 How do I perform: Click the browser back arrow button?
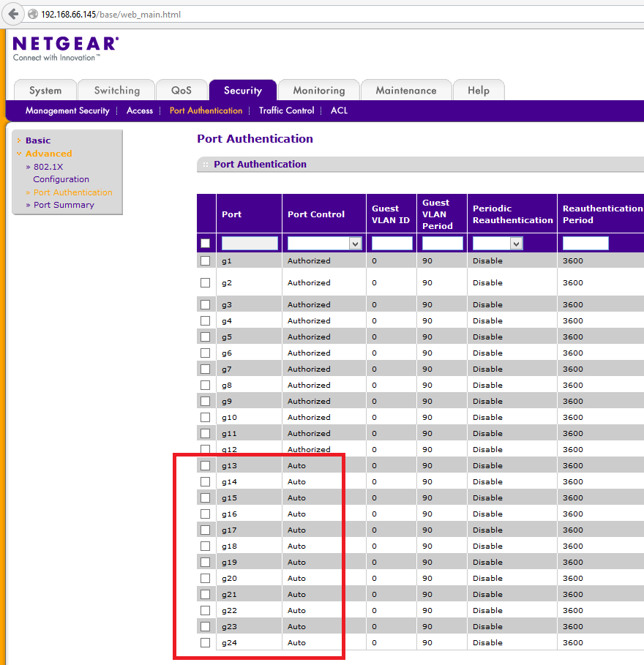pyautogui.click(x=13, y=14)
